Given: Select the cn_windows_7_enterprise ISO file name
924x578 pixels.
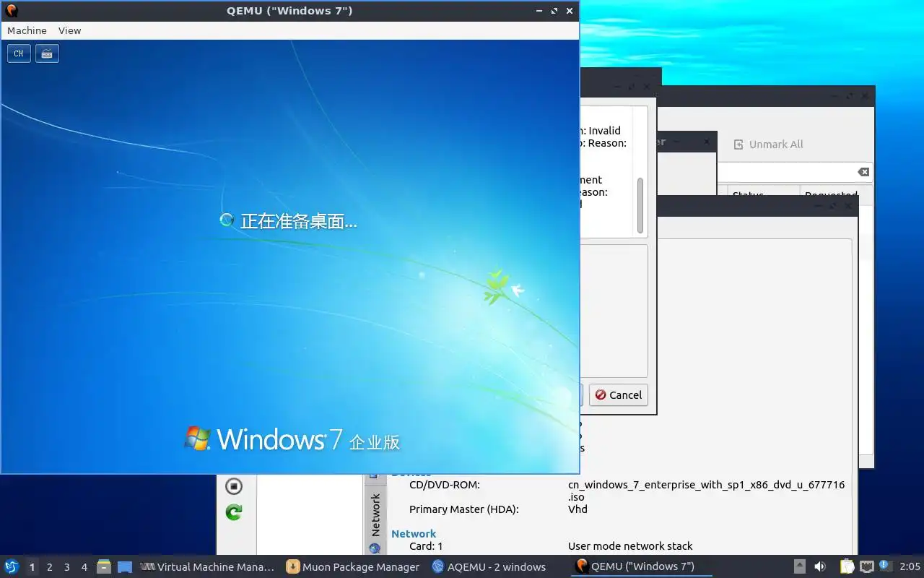Looking at the screenshot, I should click(706, 491).
